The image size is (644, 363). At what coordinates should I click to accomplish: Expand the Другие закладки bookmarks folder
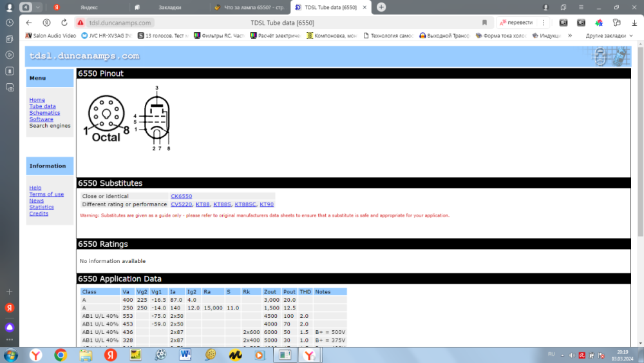pyautogui.click(x=609, y=36)
